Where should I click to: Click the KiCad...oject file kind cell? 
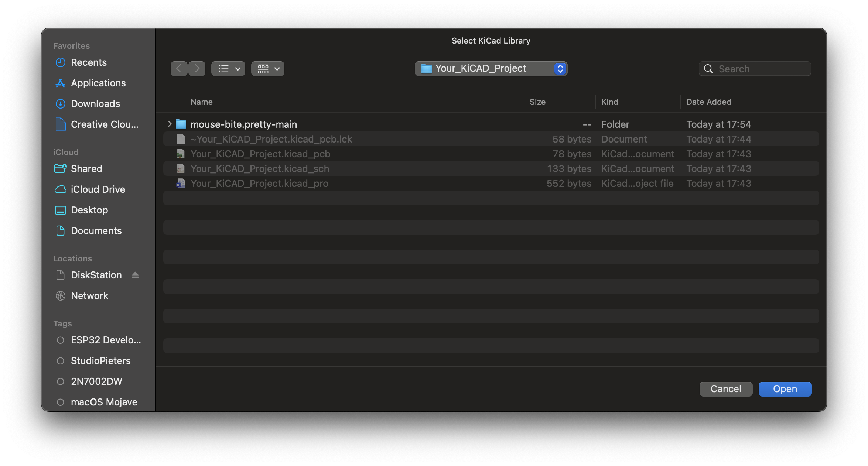(638, 184)
